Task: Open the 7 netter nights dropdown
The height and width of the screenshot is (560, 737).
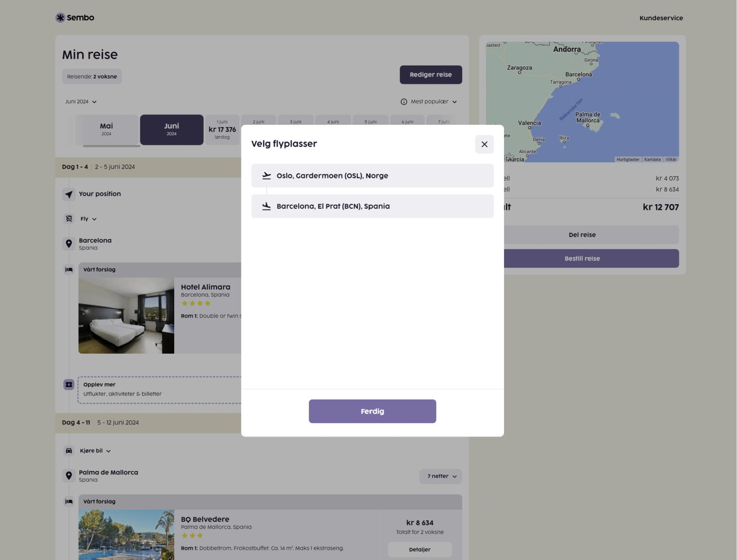Action: tap(441, 476)
